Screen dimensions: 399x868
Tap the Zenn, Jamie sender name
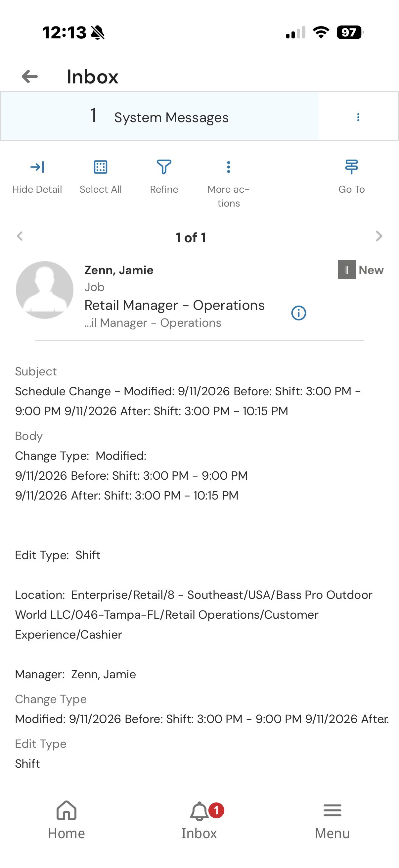click(x=119, y=270)
